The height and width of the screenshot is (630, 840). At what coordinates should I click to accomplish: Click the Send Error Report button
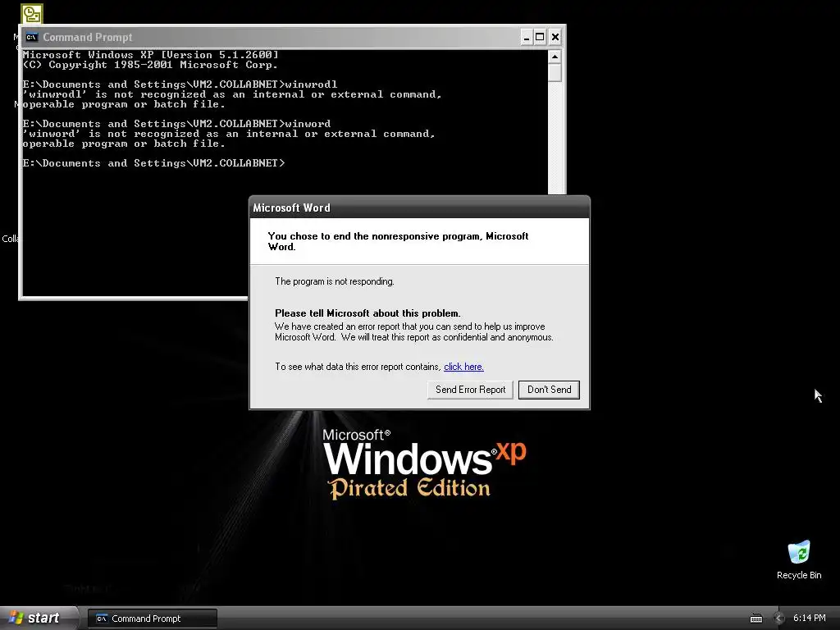tap(470, 390)
